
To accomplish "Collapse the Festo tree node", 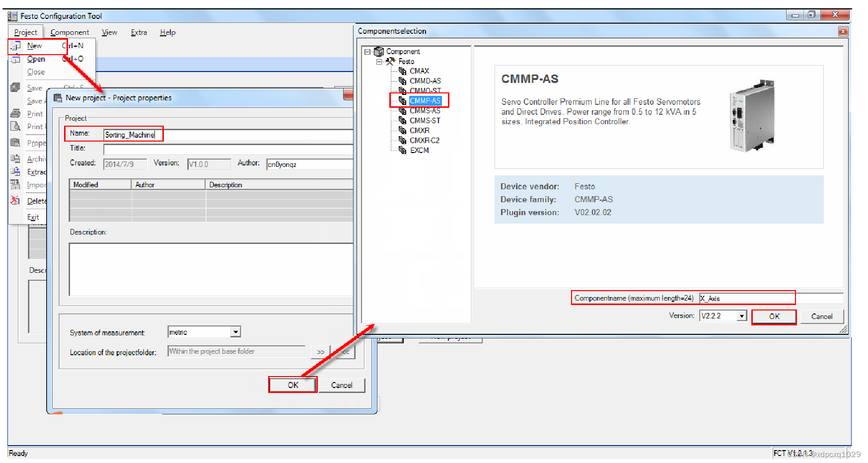I will point(378,61).
